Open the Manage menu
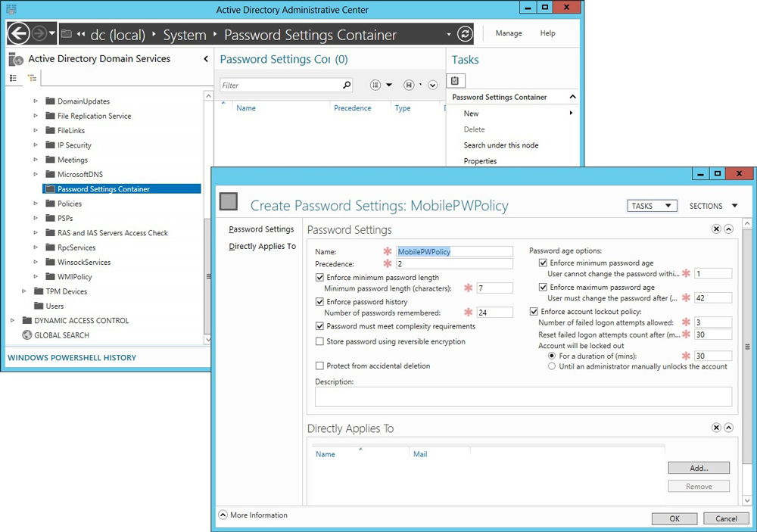The width and height of the screenshot is (757, 532). click(x=509, y=33)
